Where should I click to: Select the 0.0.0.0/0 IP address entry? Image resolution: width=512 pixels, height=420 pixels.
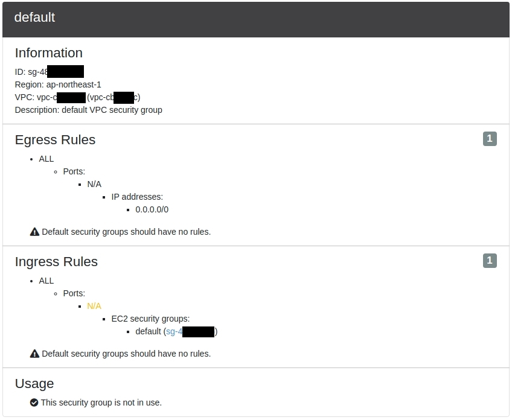click(152, 209)
